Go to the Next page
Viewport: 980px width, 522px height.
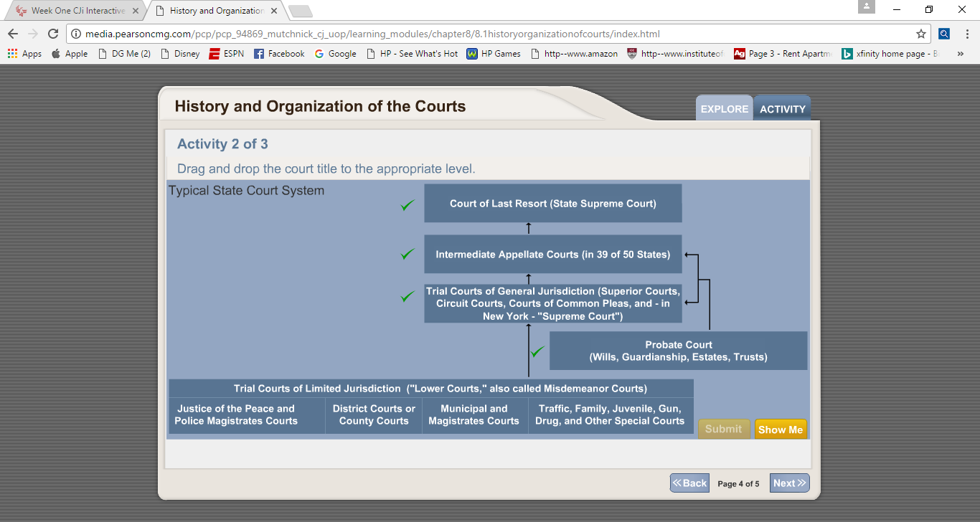(789, 483)
